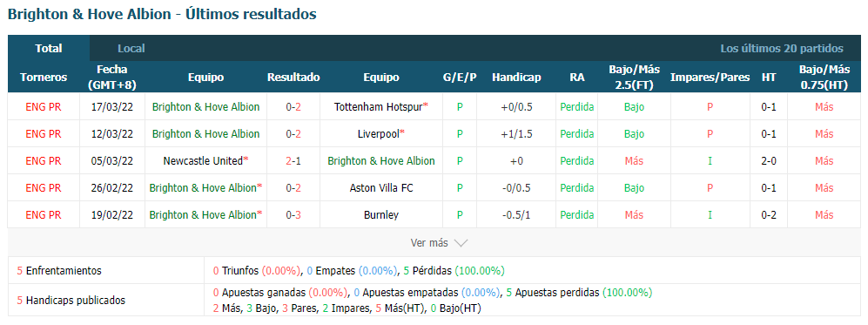868x325 pixels.
Task: Expand the Ver más chevron icon
Action: point(461,243)
